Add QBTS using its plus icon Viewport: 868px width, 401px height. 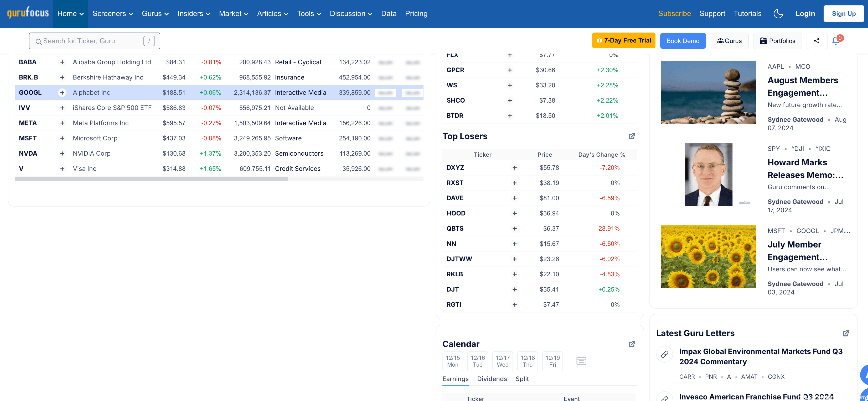point(515,228)
